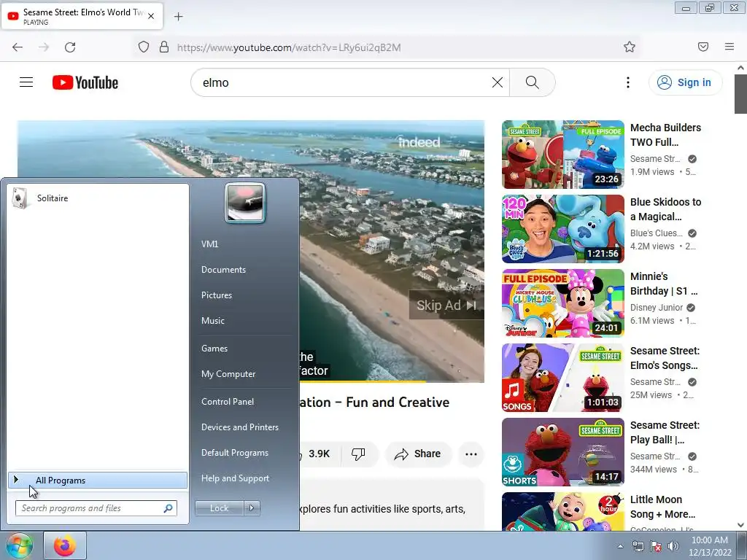747x560 pixels.
Task: Open Default Programs
Action: [x=235, y=453]
